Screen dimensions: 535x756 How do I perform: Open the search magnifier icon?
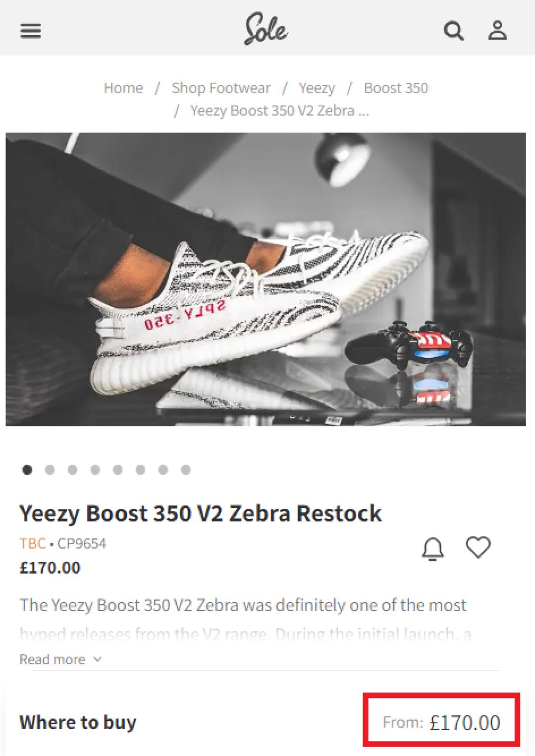[x=454, y=31]
